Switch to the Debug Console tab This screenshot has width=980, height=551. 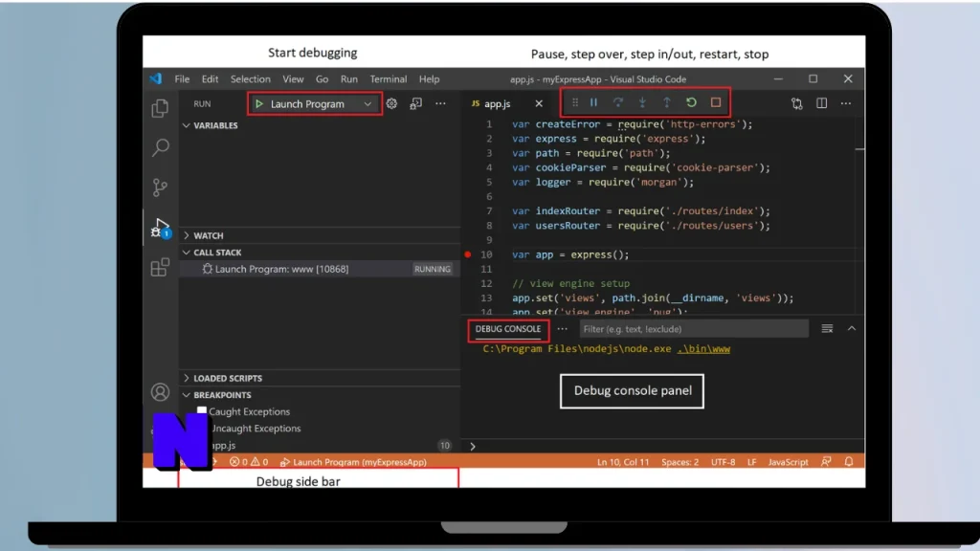507,329
